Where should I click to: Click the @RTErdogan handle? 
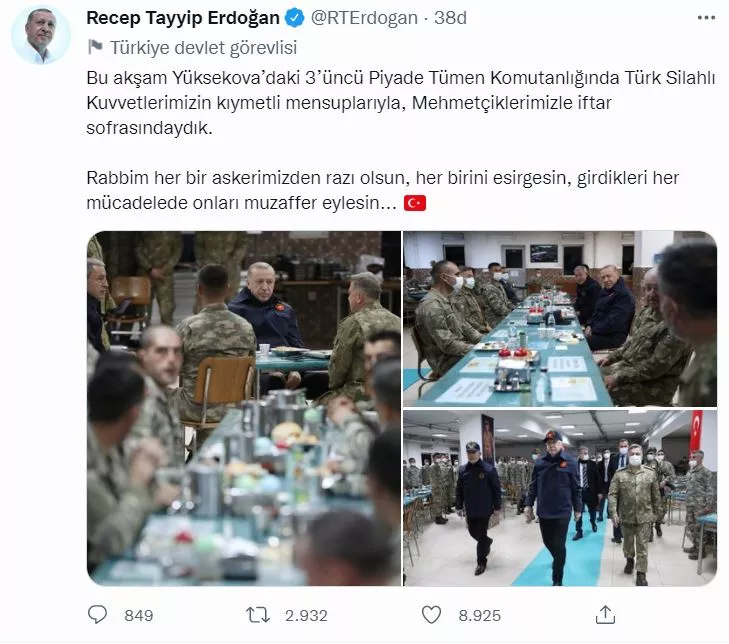(364, 18)
